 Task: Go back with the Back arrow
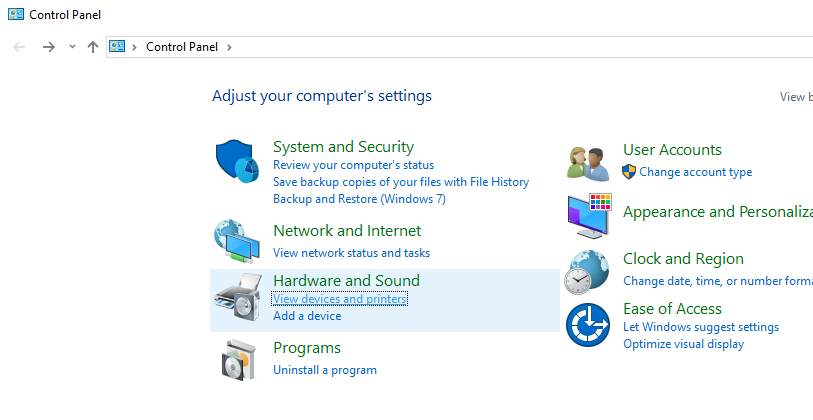point(19,47)
